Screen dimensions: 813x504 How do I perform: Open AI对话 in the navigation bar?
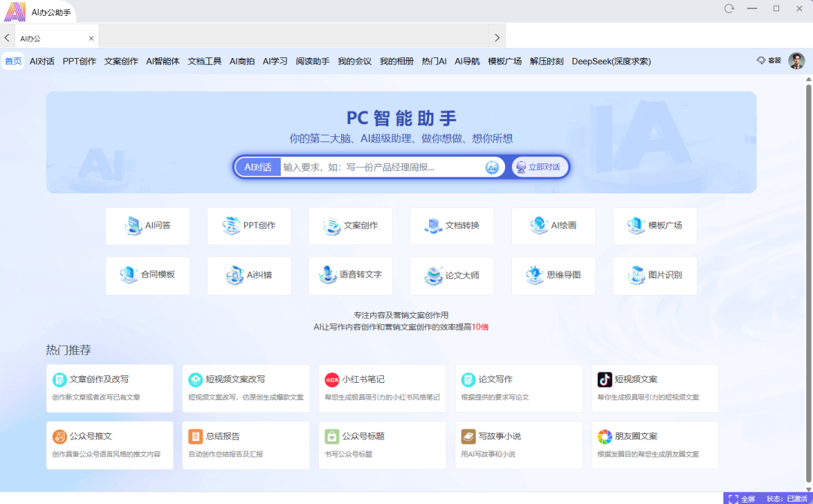(42, 61)
